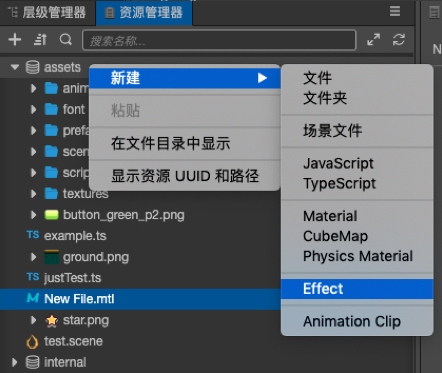The width and height of the screenshot is (442, 373).
Task: Choose 在文件目录中显示
Action: [x=185, y=143]
